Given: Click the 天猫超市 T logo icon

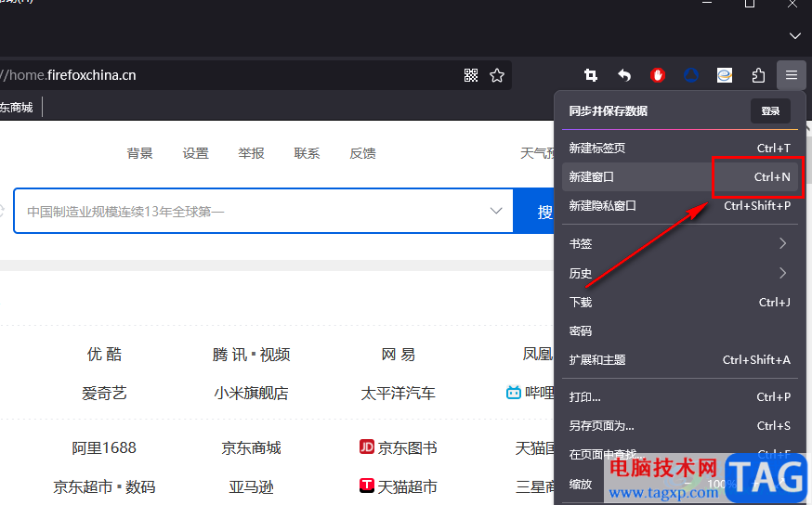Looking at the screenshot, I should click(367, 486).
